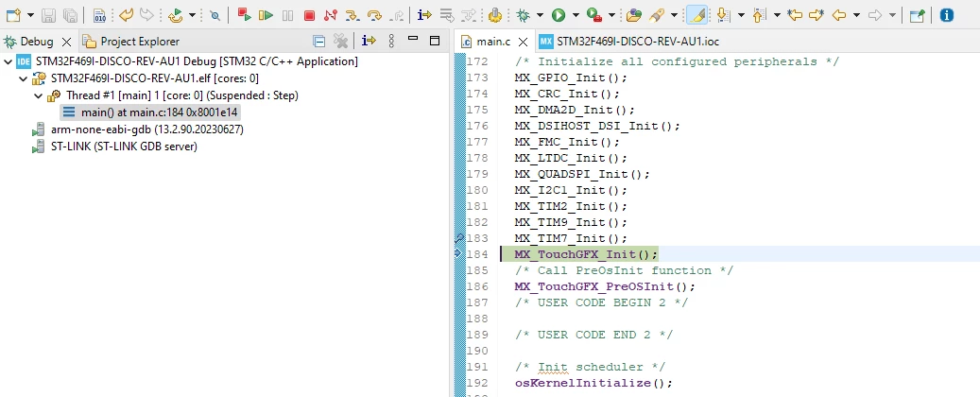Screen dimensions: 980x397
Task: Click the Resume debug button
Action: 266,15
